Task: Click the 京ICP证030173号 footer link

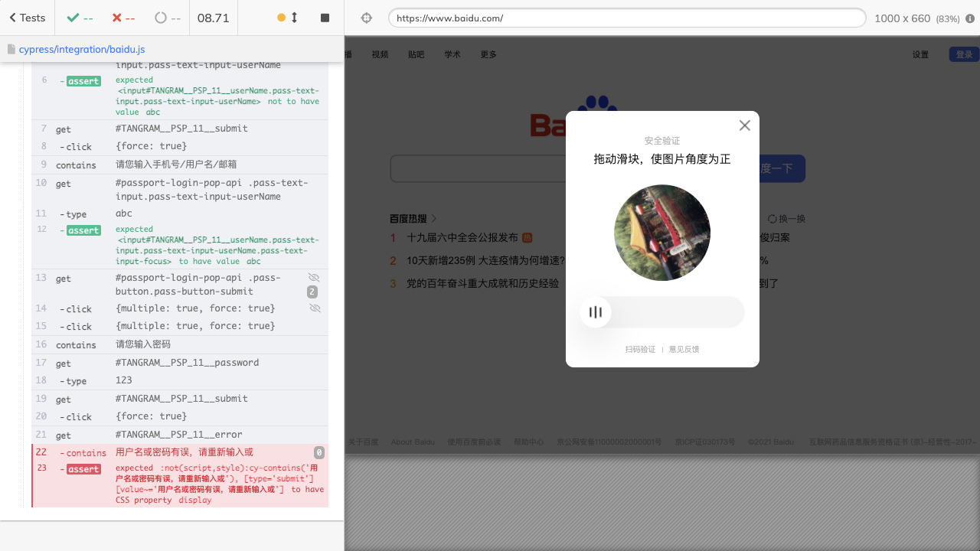Action: coord(705,442)
